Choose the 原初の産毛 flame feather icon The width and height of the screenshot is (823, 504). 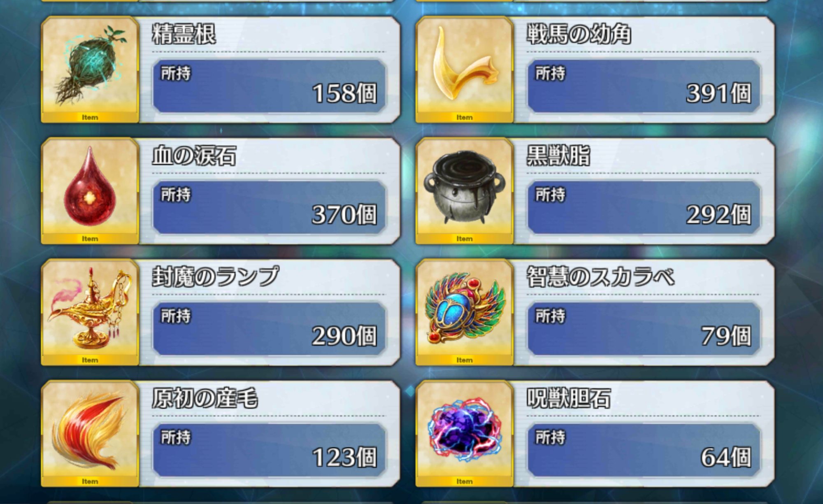click(90, 433)
